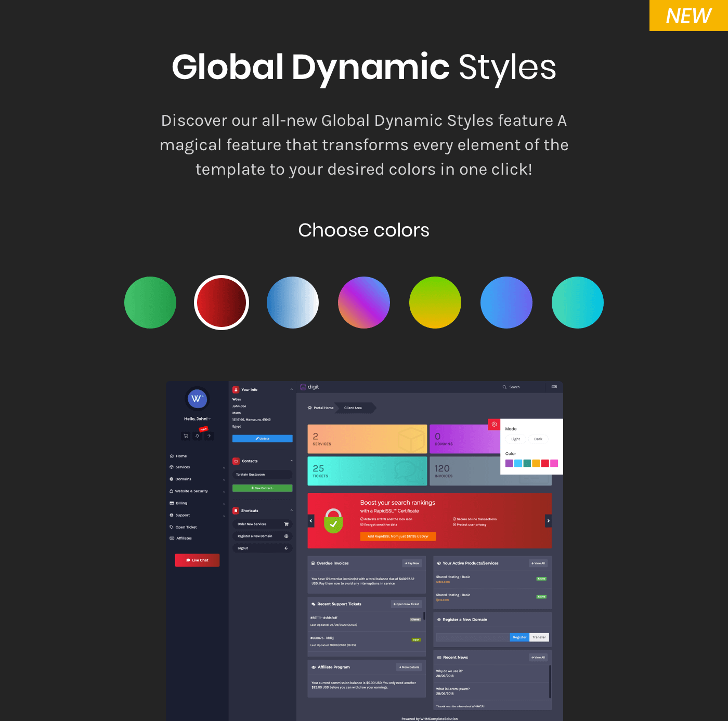The width and height of the screenshot is (728, 721).
Task: Expand the Services sidebar section
Action: click(x=183, y=467)
